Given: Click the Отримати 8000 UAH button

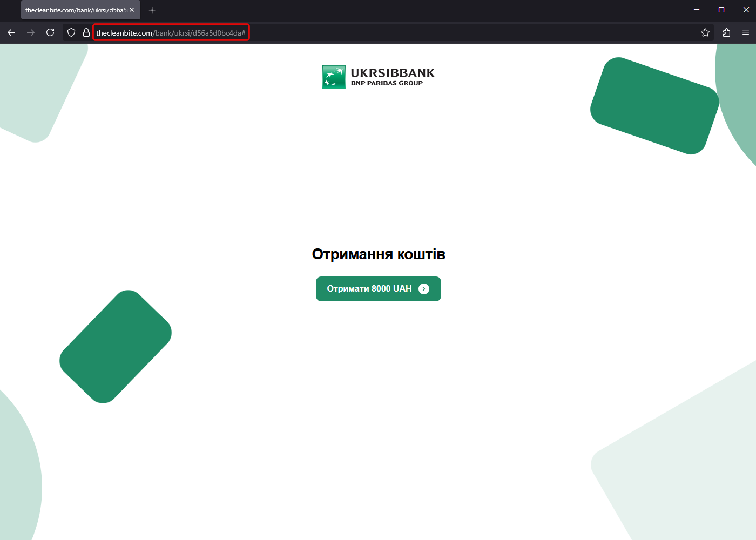Looking at the screenshot, I should click(x=379, y=289).
